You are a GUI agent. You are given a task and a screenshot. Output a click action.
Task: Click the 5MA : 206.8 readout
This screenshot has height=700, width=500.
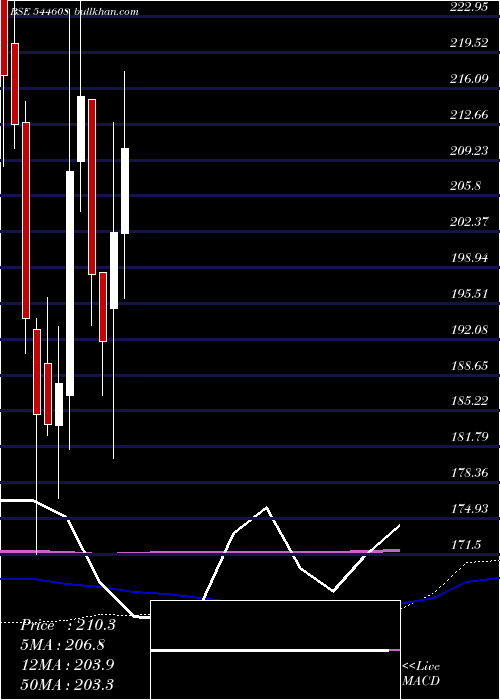click(x=63, y=645)
